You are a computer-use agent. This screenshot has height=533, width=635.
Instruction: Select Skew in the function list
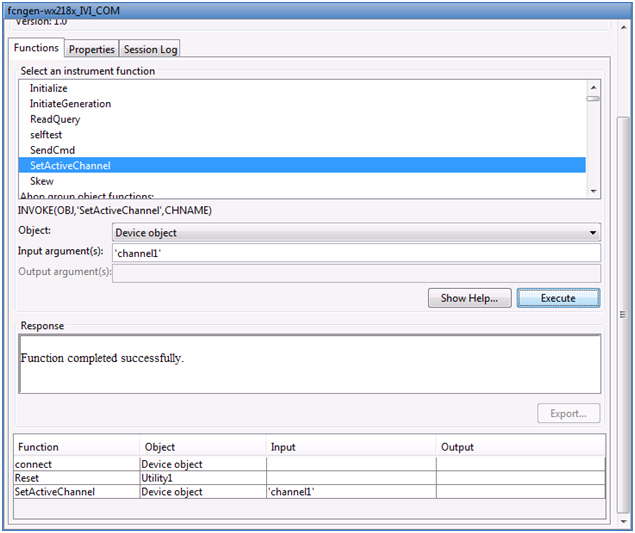click(42, 181)
